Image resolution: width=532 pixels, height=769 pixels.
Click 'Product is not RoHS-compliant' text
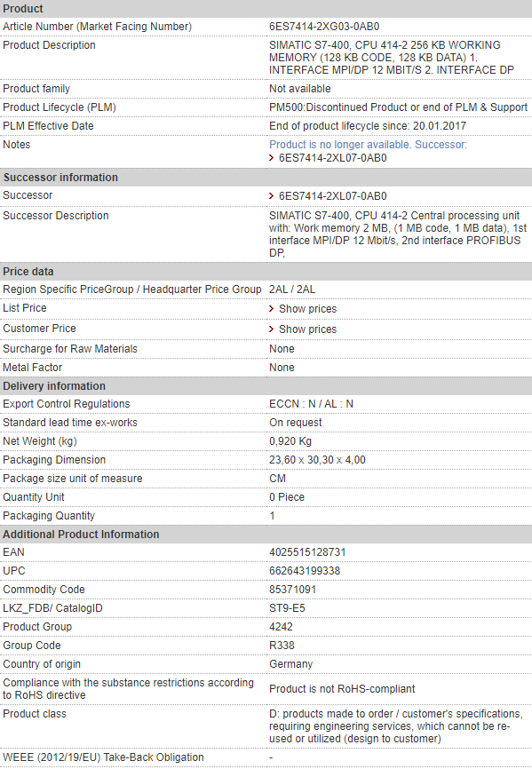342,689
